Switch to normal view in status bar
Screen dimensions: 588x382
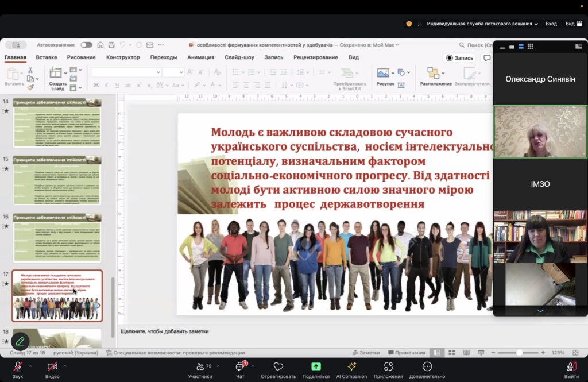click(x=437, y=353)
